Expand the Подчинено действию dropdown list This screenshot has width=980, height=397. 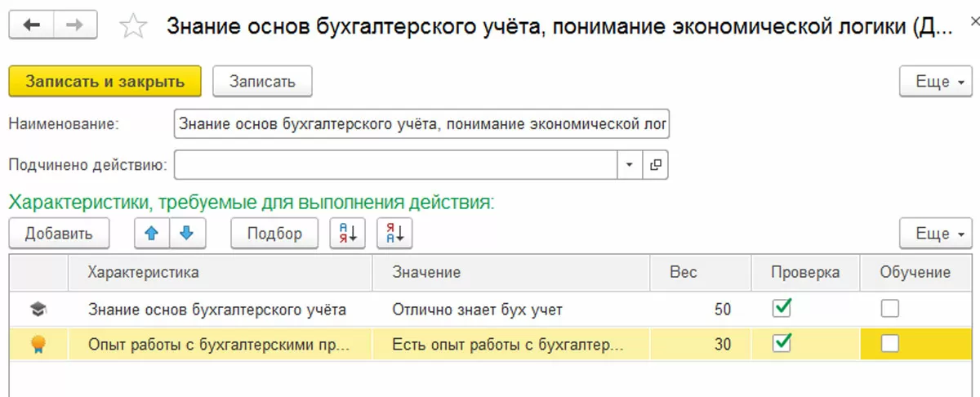[629, 165]
